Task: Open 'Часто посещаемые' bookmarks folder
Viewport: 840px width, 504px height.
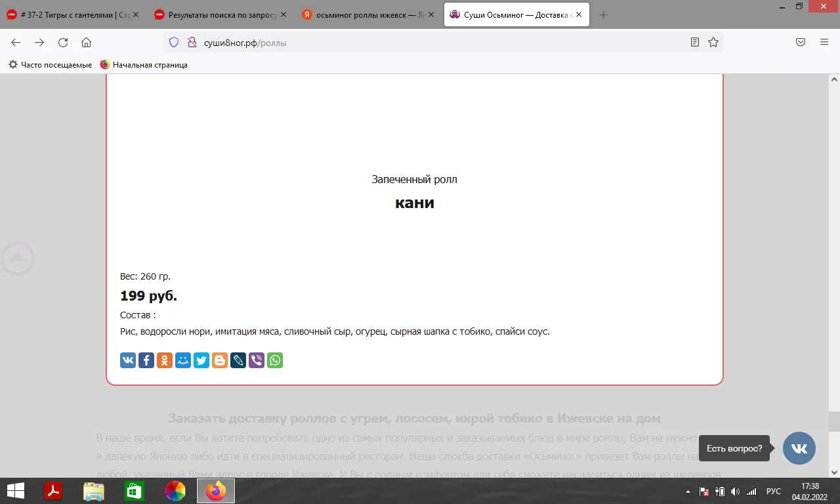Action: click(50, 65)
